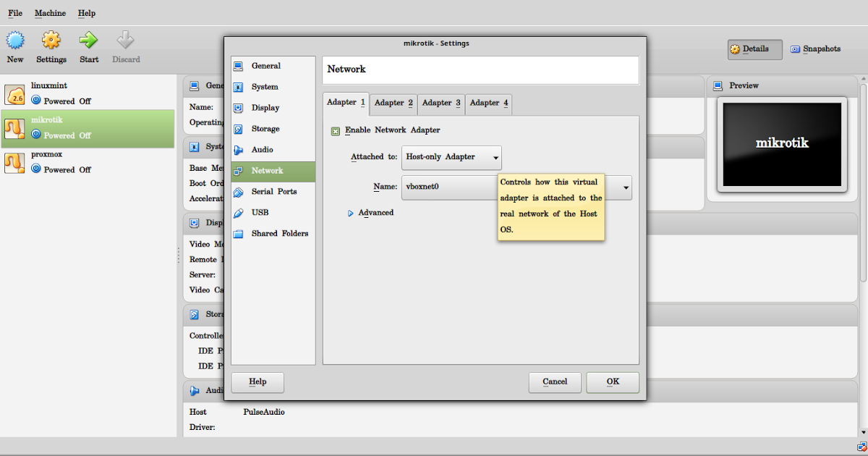The height and width of the screenshot is (456, 868).
Task: Switch to the Adapter 4 tab
Action: (x=489, y=104)
